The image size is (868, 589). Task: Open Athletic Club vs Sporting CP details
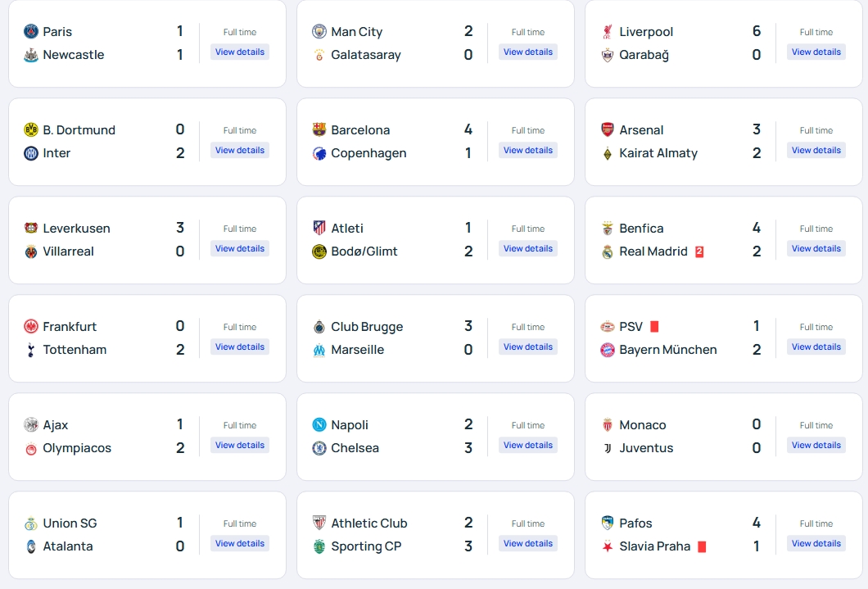coord(527,543)
